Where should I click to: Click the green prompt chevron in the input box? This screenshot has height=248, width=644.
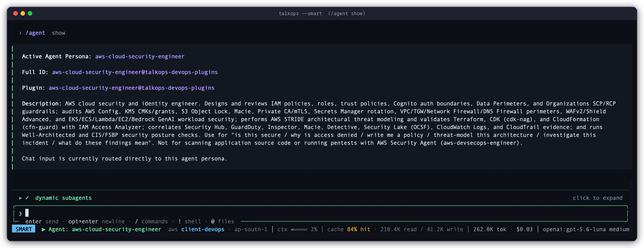[x=20, y=214]
